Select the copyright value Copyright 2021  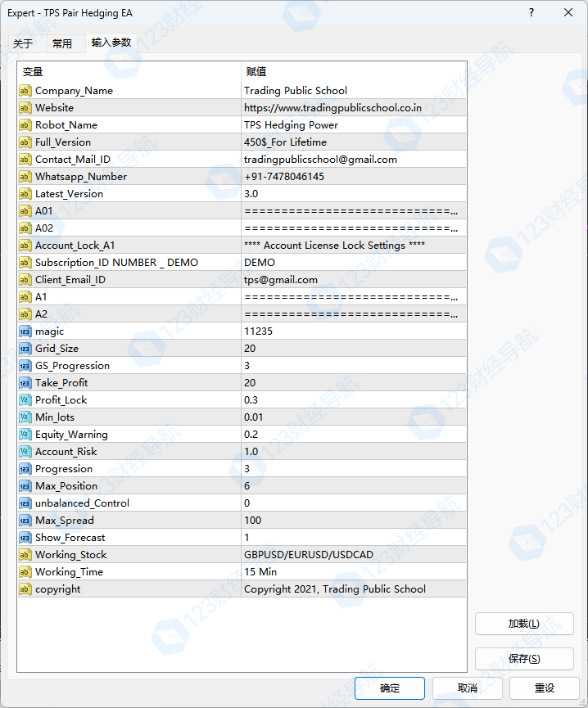point(335,589)
